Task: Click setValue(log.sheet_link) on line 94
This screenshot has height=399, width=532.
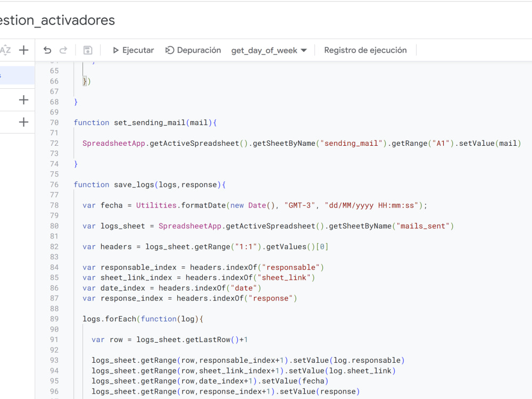Action: point(342,371)
